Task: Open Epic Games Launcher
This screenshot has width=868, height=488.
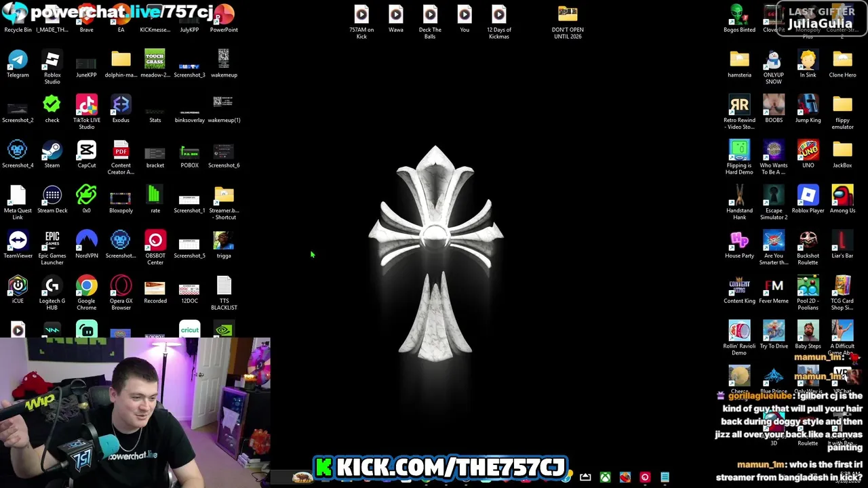Action: pyautogui.click(x=52, y=248)
